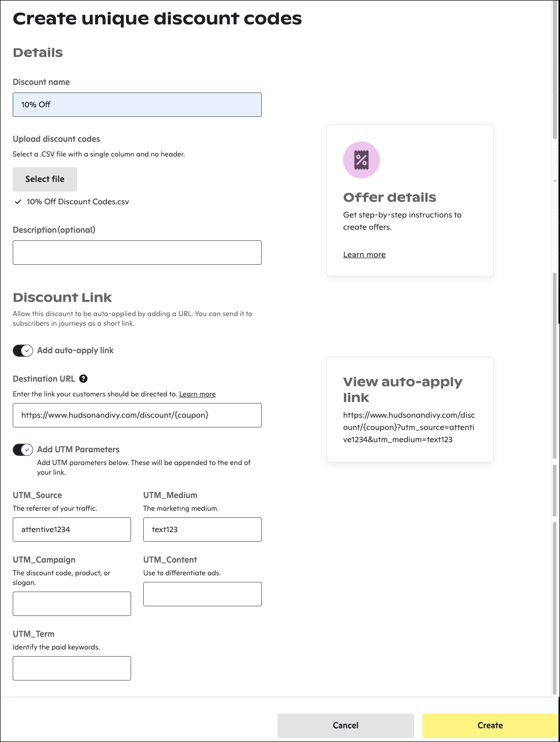
Task: Select the Cancel button
Action: [345, 725]
